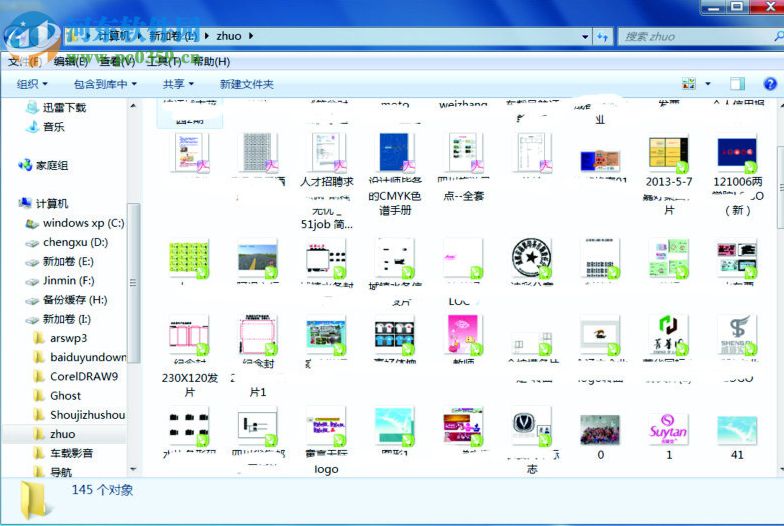Click the change view icon
The image size is (784, 526).
689,84
